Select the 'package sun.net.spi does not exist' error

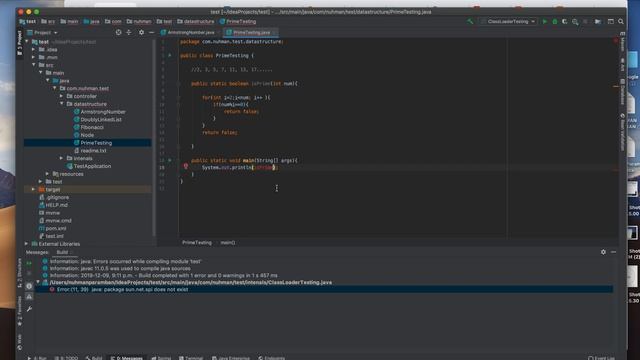coord(324,289)
